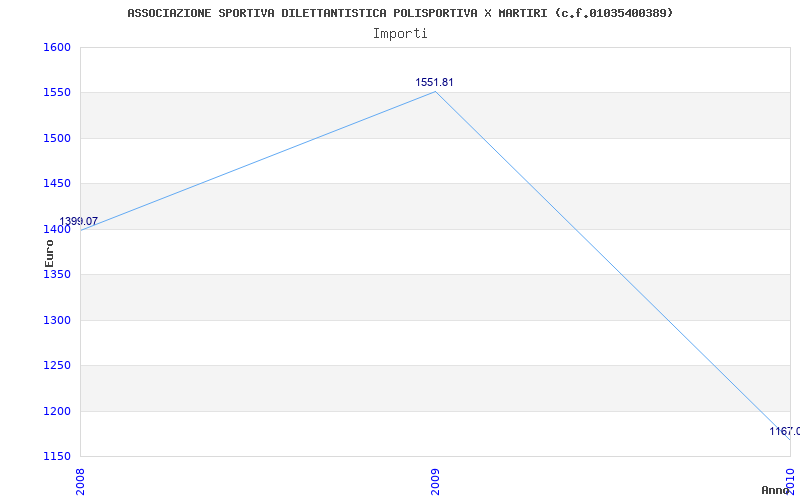Select the 1550 y-axis label

56,93
